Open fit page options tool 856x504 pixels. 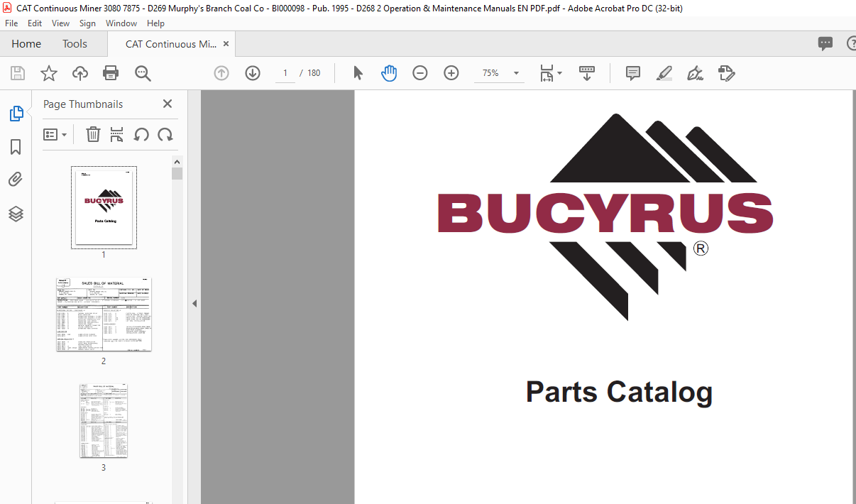tap(550, 73)
